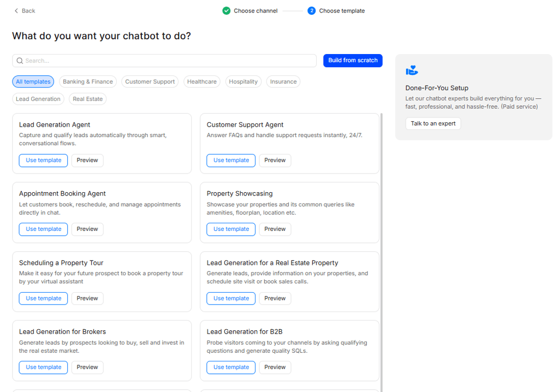Click the Back arrow icon
Image resolution: width=559 pixels, height=392 pixels.
[16, 11]
